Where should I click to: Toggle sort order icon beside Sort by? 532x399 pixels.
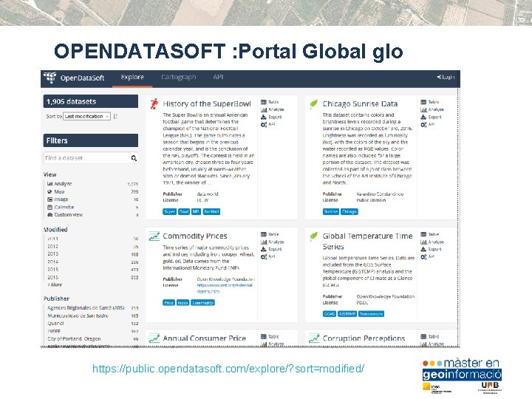coord(115,117)
